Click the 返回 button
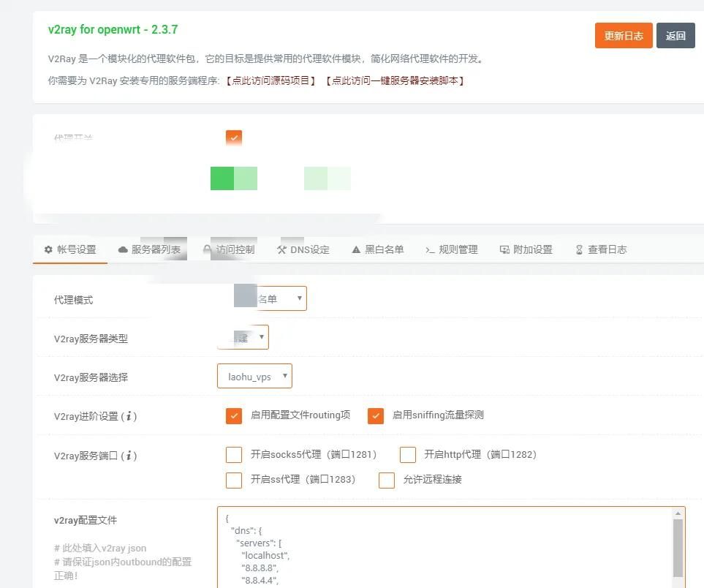The height and width of the screenshot is (588, 704). coord(675,36)
